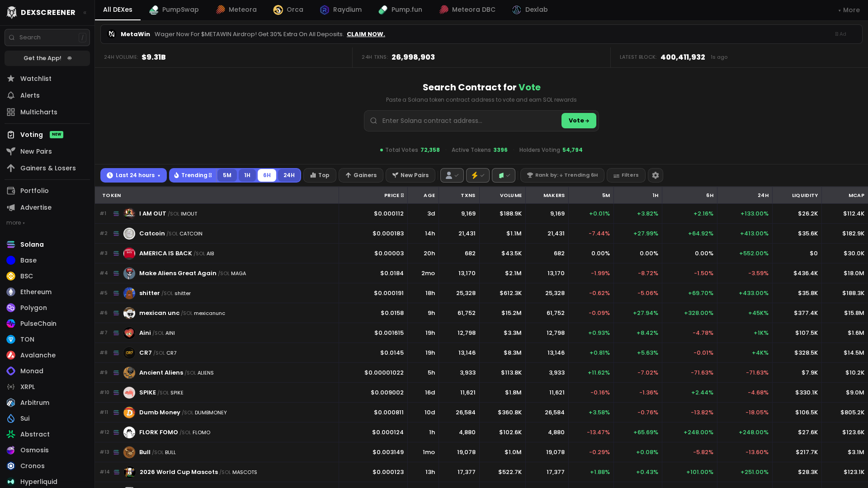
Task: Select the Ethereum chain
Action: click(x=47, y=292)
